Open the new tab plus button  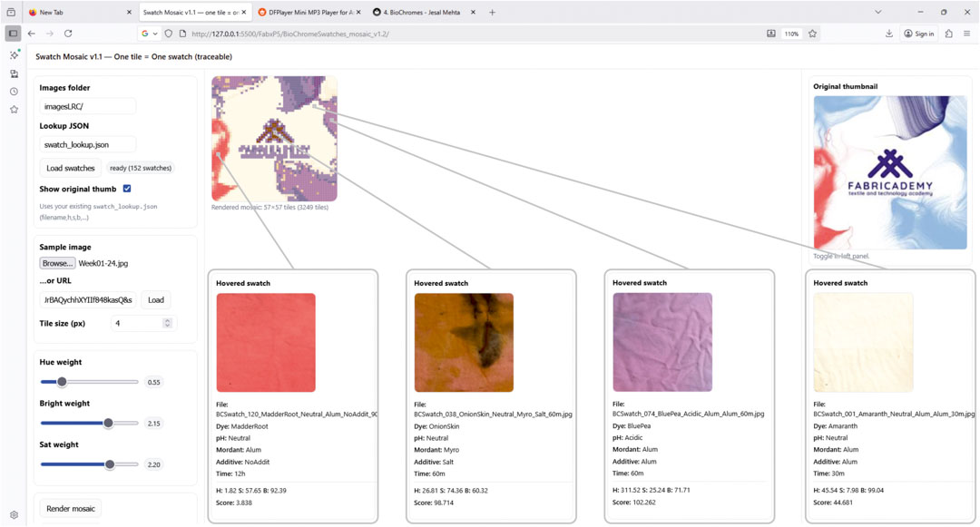(492, 12)
